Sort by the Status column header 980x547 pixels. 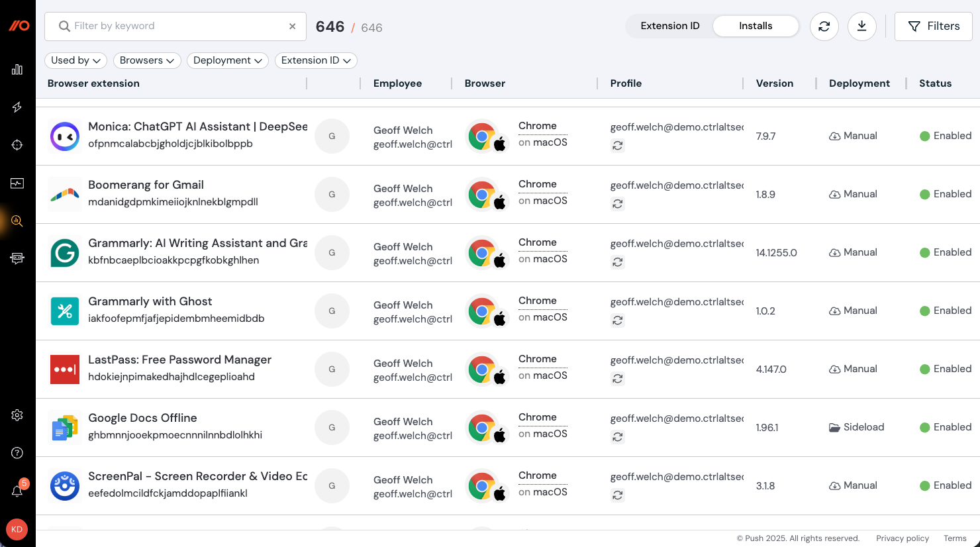point(935,83)
